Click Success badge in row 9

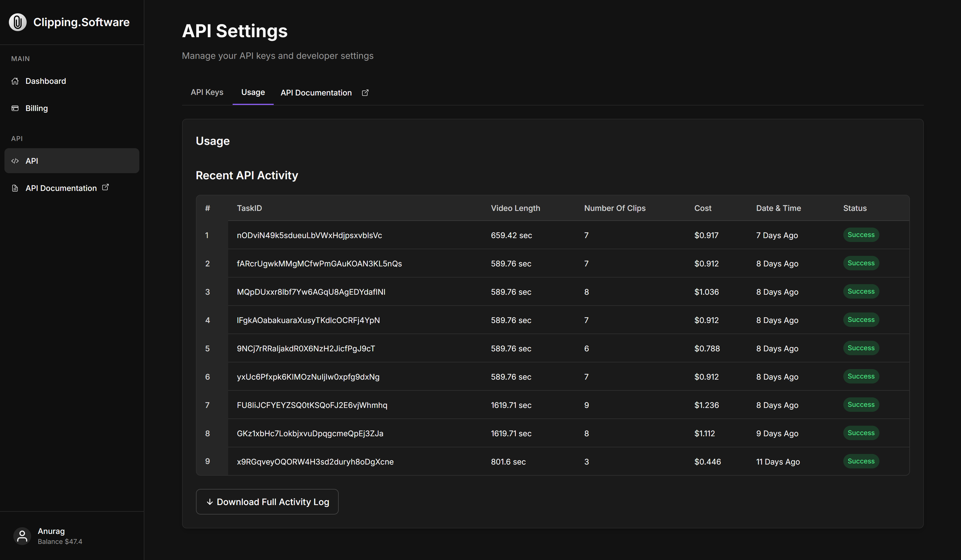[861, 461]
